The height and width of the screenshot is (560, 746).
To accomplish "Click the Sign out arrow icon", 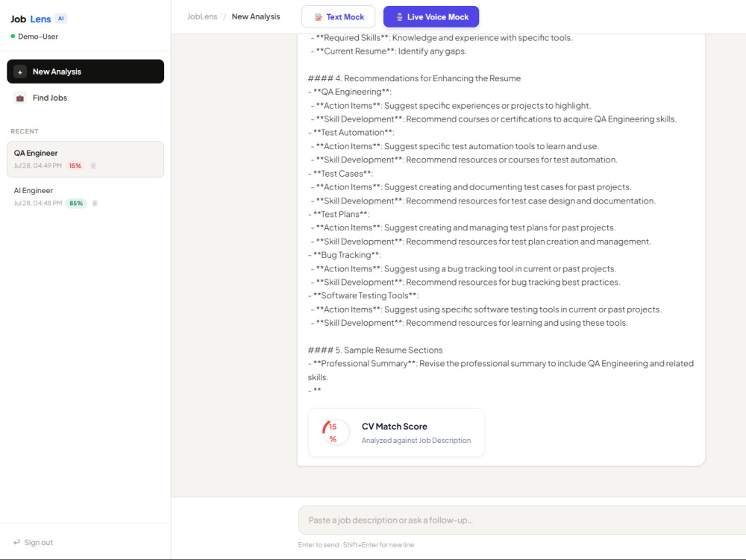I will (x=16, y=542).
